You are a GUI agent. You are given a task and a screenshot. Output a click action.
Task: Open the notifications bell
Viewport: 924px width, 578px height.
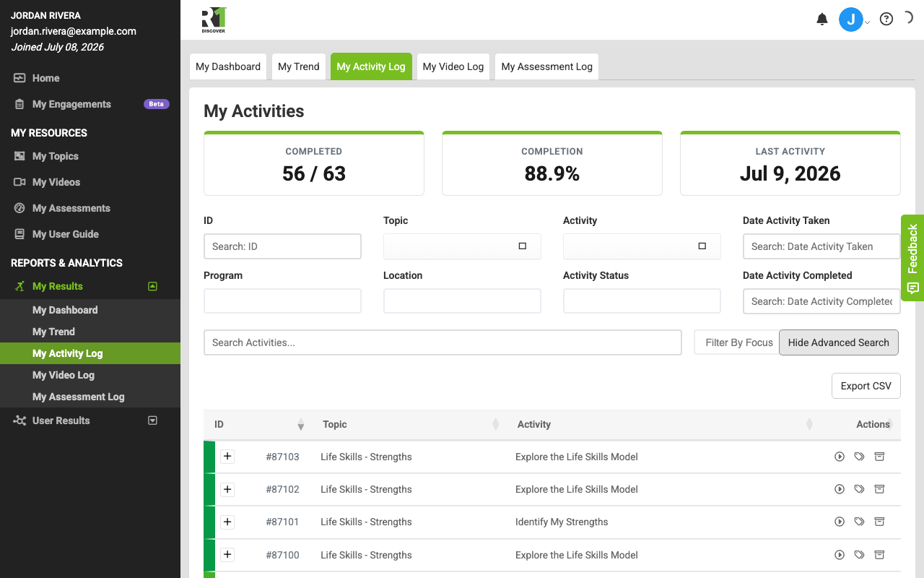point(821,20)
